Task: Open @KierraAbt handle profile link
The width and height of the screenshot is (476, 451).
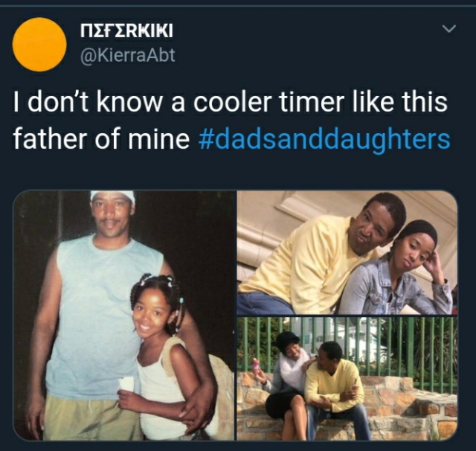Action: click(x=127, y=56)
